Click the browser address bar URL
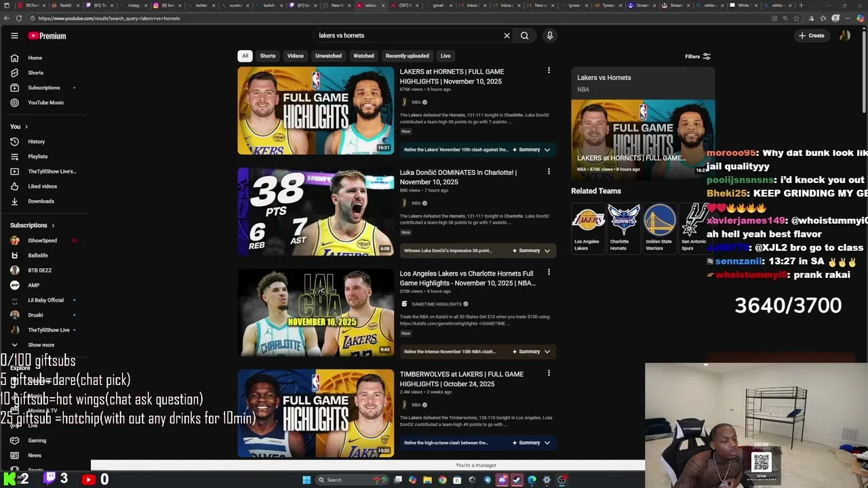Viewport: 868px width, 488px height. pyautogui.click(x=108, y=18)
